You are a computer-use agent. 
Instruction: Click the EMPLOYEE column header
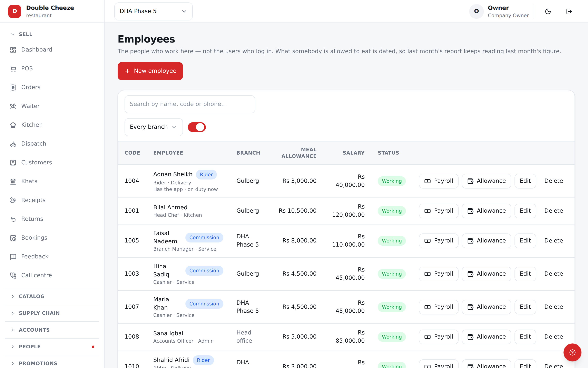tap(168, 153)
